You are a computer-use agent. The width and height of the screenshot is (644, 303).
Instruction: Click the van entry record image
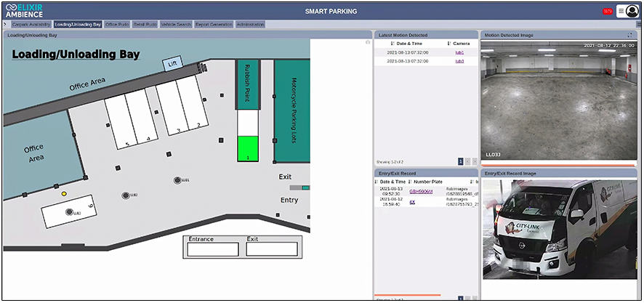[560, 230]
